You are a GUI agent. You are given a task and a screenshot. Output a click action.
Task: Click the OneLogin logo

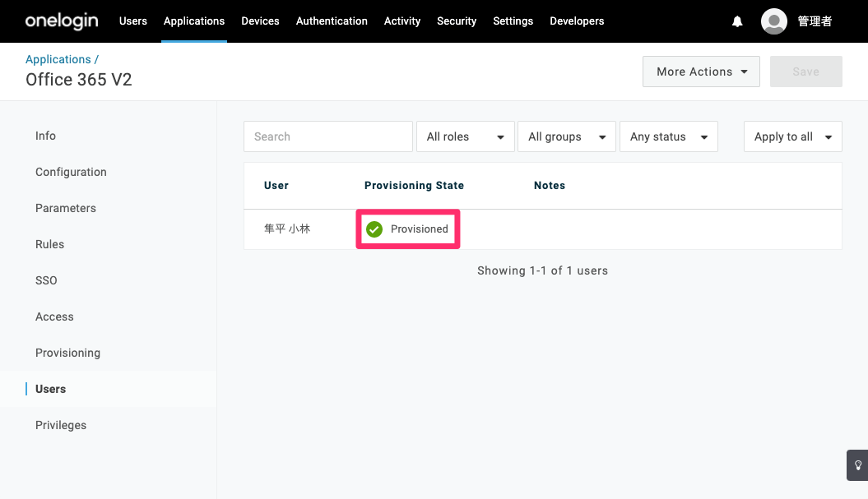coord(62,21)
